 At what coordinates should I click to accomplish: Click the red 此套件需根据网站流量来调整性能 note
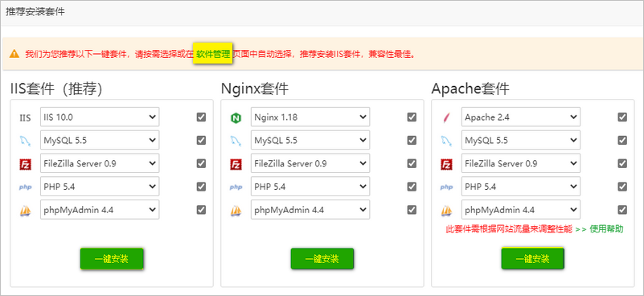pos(509,229)
